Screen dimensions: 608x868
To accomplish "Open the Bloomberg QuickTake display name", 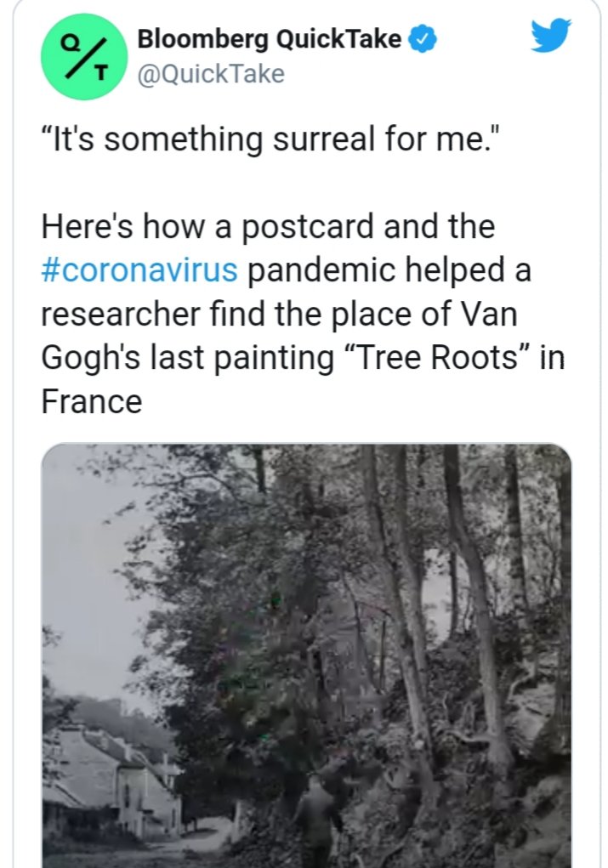I will [x=269, y=39].
